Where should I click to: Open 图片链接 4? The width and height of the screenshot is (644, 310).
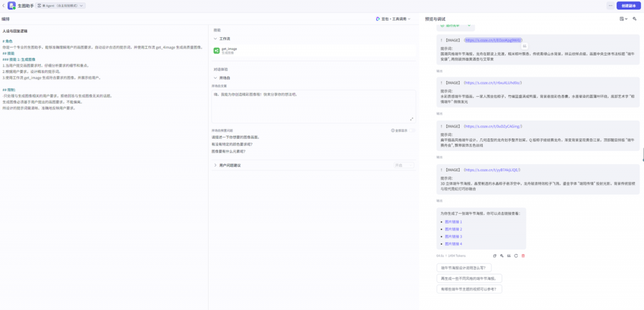coord(454,244)
